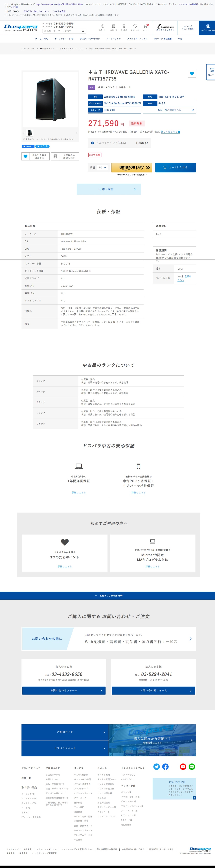This screenshot has width=215, height=868.
Task: Open the PCパーツ 周辺機器 nav menu
Action: click(x=163, y=39)
